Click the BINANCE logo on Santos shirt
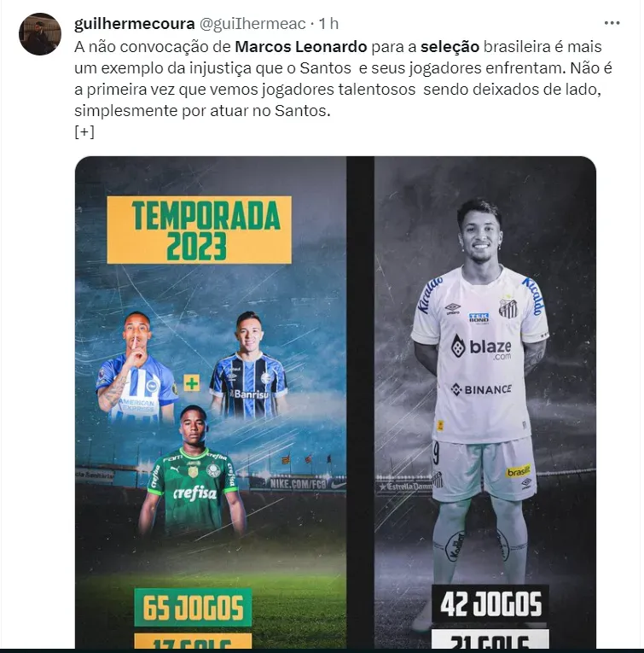The image size is (644, 653). (481, 389)
